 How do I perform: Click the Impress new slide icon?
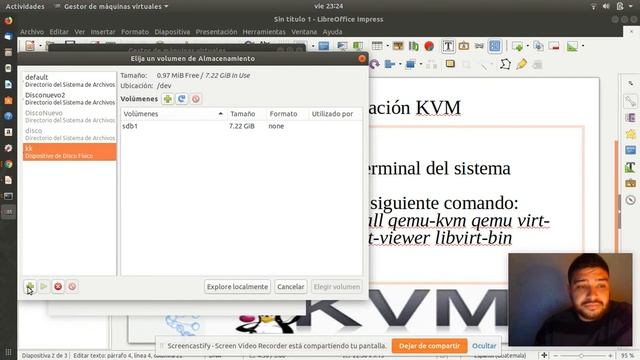pyautogui.click(x=517, y=46)
